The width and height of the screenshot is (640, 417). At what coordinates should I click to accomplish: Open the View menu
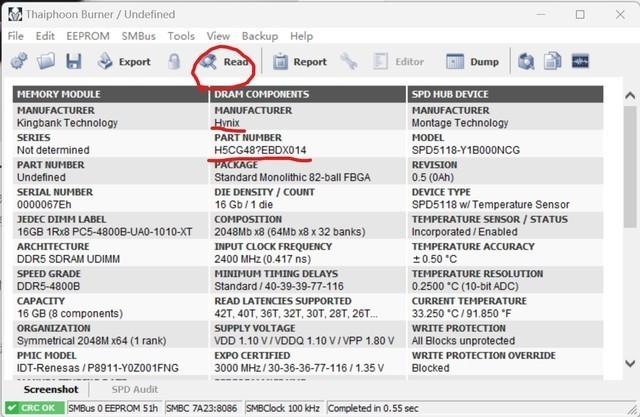coord(218,36)
